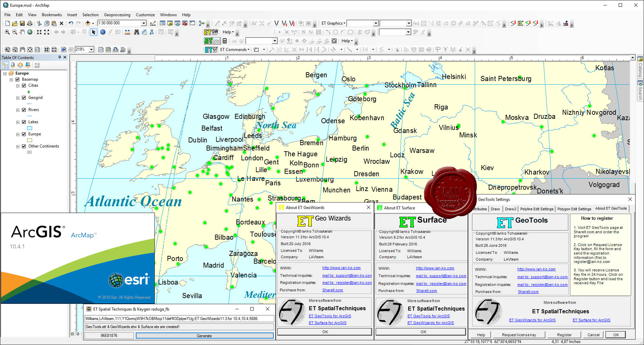644x345 pixels.
Task: Launch the Editor toolbar icon
Action: click(x=153, y=23)
